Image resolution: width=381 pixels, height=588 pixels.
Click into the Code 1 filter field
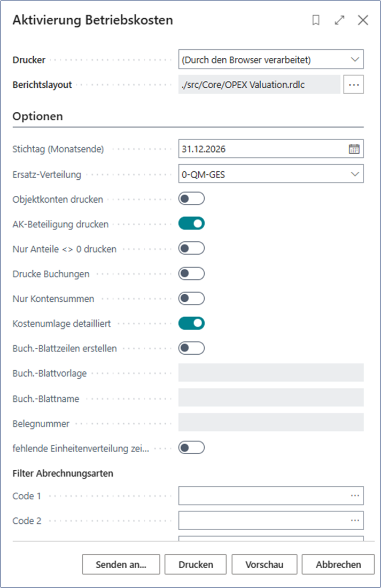pyautogui.click(x=262, y=496)
